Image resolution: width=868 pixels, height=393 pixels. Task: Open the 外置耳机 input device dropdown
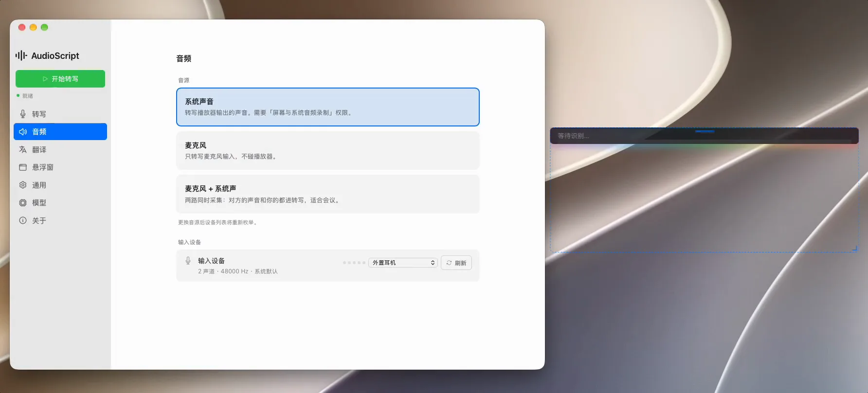pyautogui.click(x=403, y=263)
